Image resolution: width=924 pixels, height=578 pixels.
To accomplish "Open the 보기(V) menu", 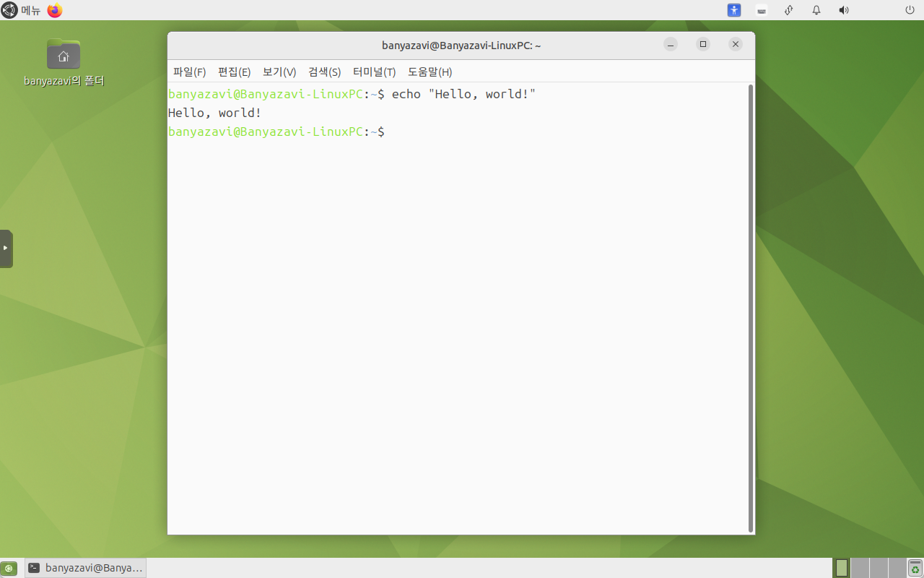I will click(x=279, y=72).
